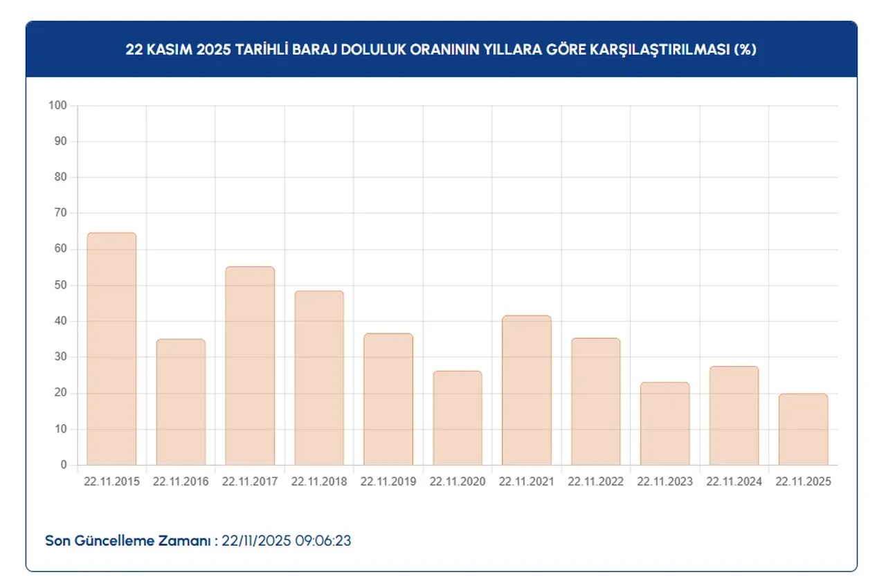Click the timestamp 22/11/2025 09:06:23
886x588 pixels.
[x=287, y=542]
